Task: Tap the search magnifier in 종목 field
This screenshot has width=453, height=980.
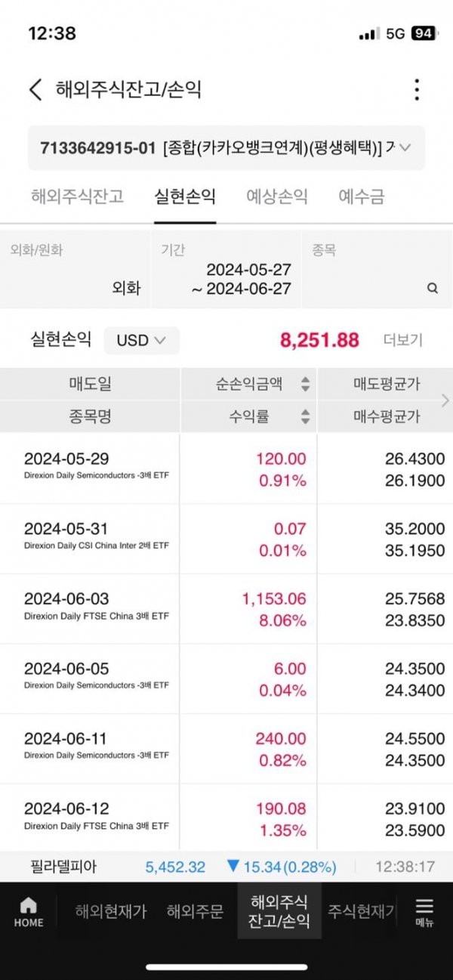Action: coord(433,288)
